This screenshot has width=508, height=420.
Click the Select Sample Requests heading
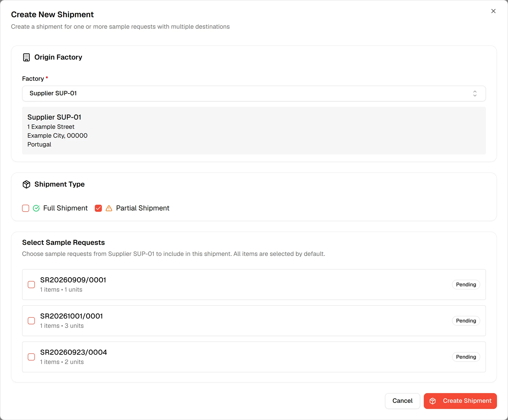click(63, 242)
